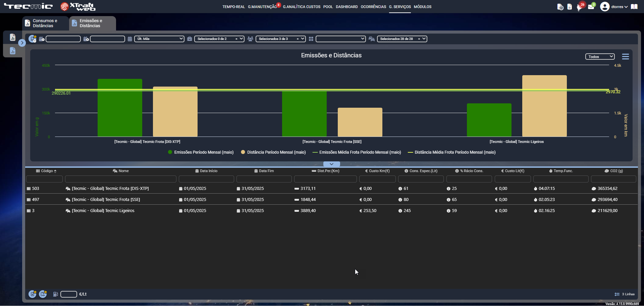Click the XTraN web logo
Screen dimensions: 644x306
coord(78,6)
